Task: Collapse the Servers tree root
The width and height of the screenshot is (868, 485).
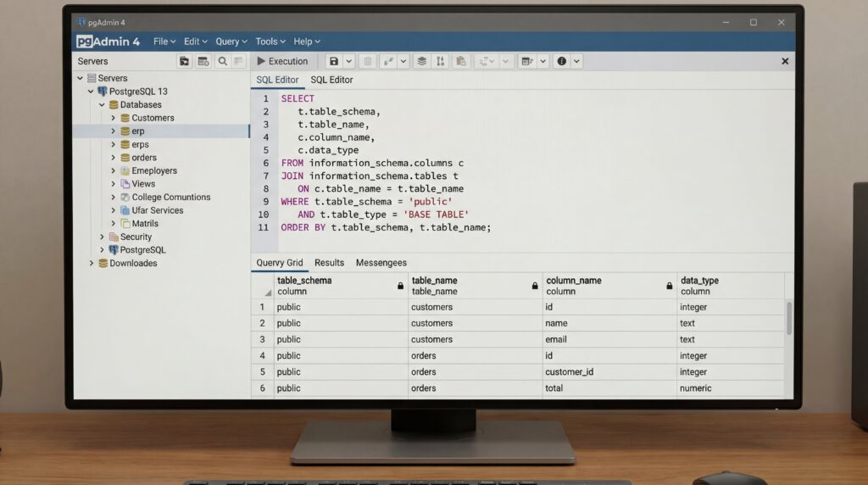Action: coord(81,78)
